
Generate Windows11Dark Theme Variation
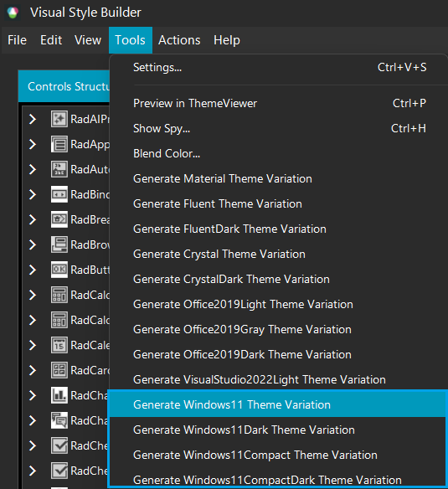pos(278,430)
